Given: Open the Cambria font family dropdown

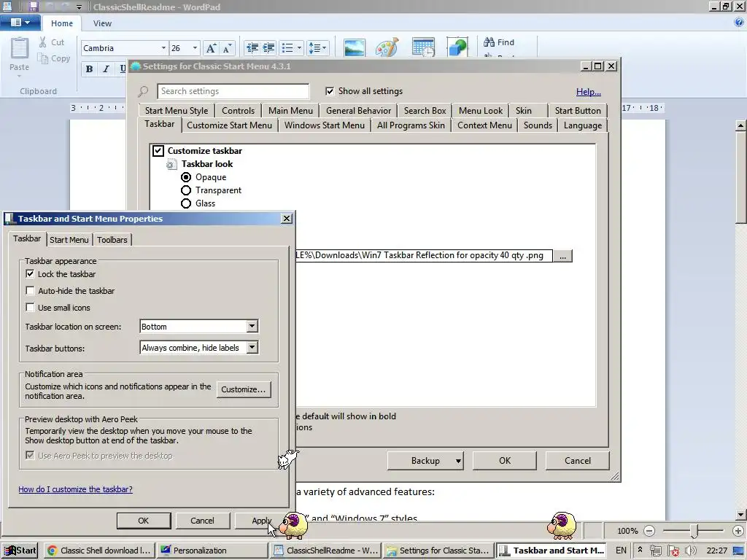Looking at the screenshot, I should tap(163, 48).
